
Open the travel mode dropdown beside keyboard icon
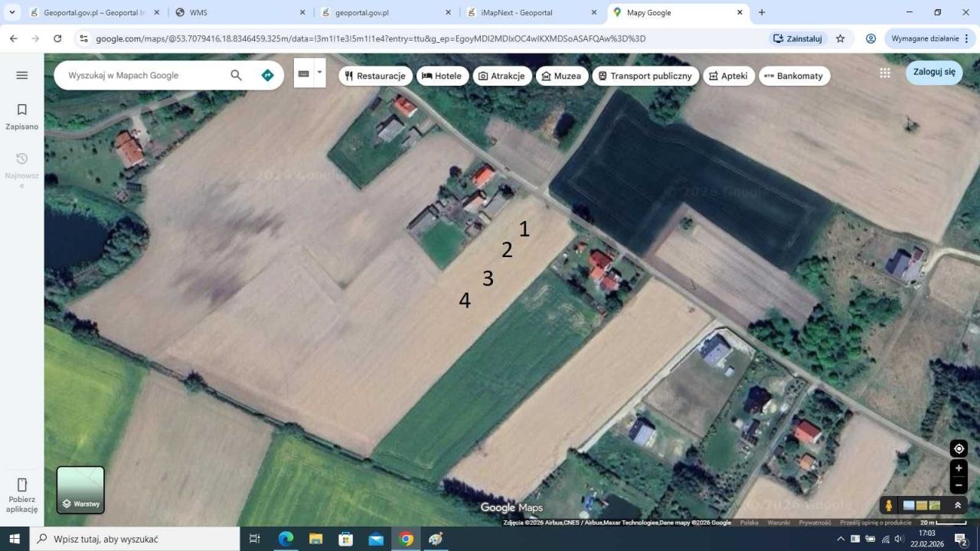click(x=319, y=71)
